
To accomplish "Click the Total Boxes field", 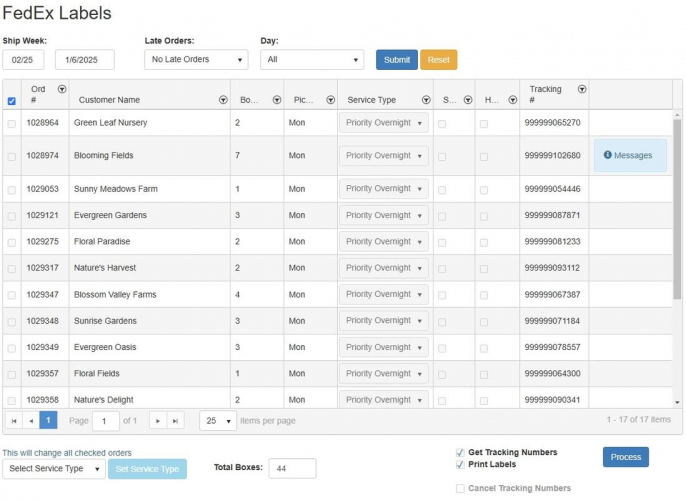I will point(292,469).
